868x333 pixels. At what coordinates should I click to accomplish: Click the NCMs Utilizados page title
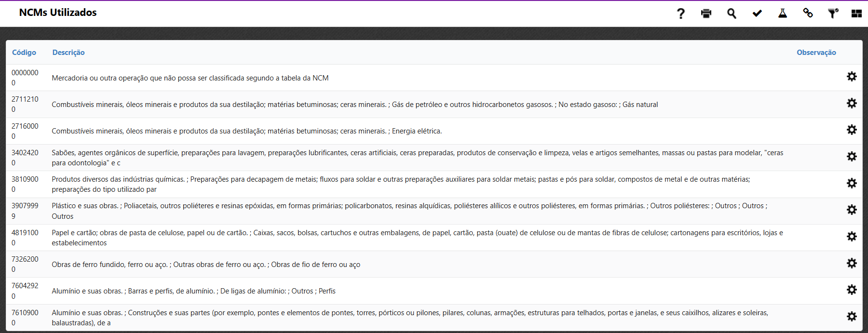point(58,13)
